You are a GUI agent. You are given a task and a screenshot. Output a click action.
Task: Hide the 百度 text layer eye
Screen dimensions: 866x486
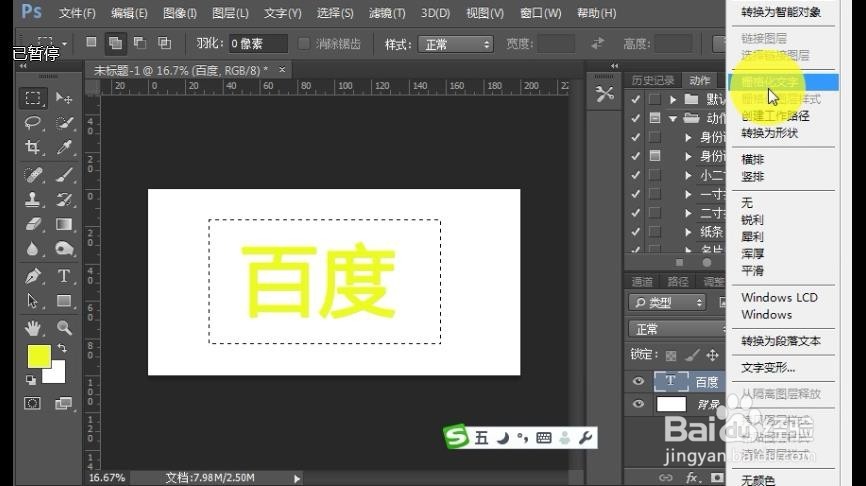click(638, 381)
